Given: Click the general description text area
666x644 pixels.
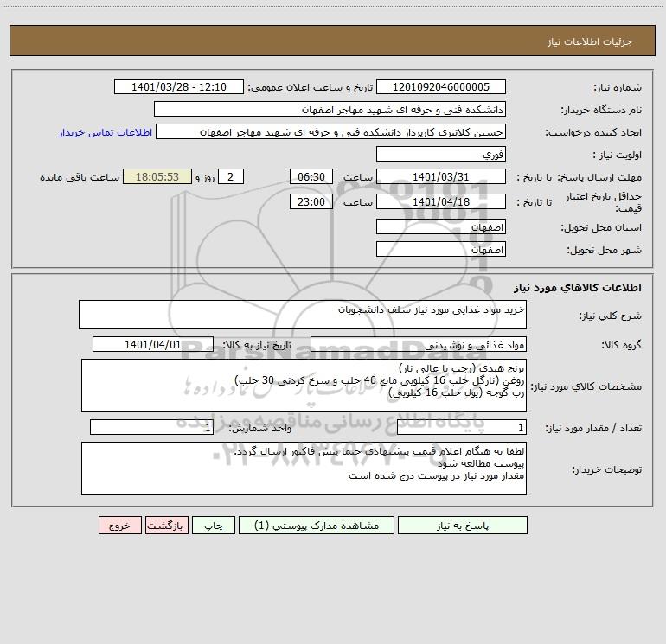Looking at the screenshot, I should tap(303, 315).
